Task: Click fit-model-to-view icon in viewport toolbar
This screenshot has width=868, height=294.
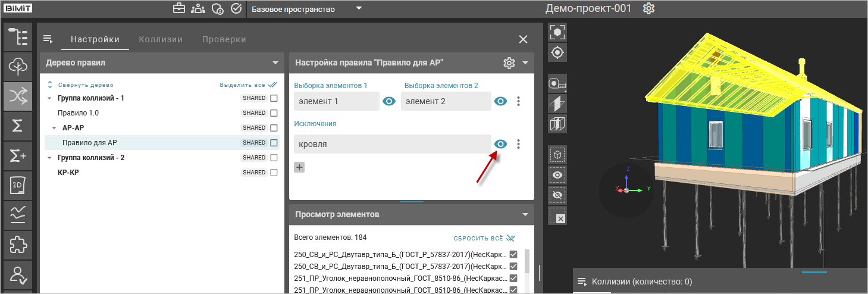Action: coord(557,32)
